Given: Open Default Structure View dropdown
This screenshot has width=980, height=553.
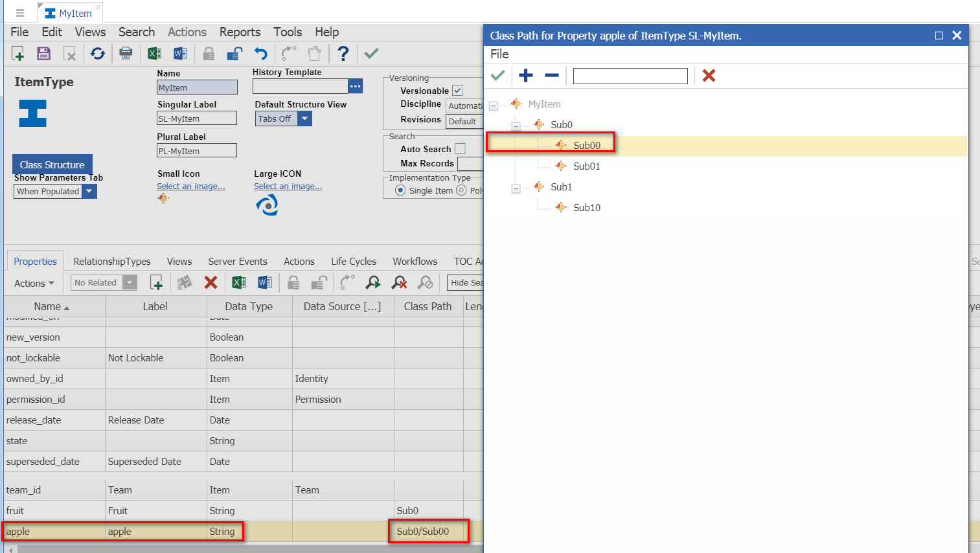Looking at the screenshot, I should (x=304, y=119).
